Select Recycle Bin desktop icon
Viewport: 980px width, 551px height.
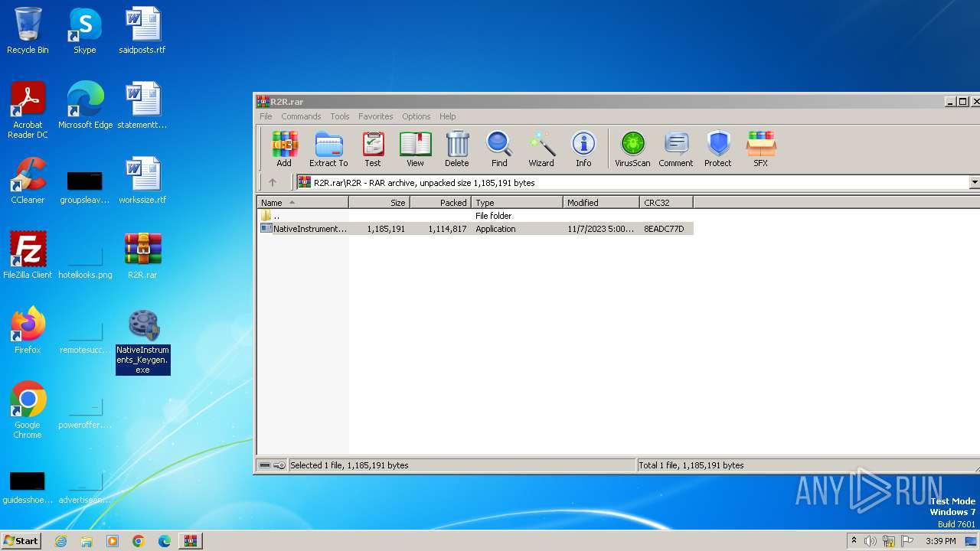28,31
